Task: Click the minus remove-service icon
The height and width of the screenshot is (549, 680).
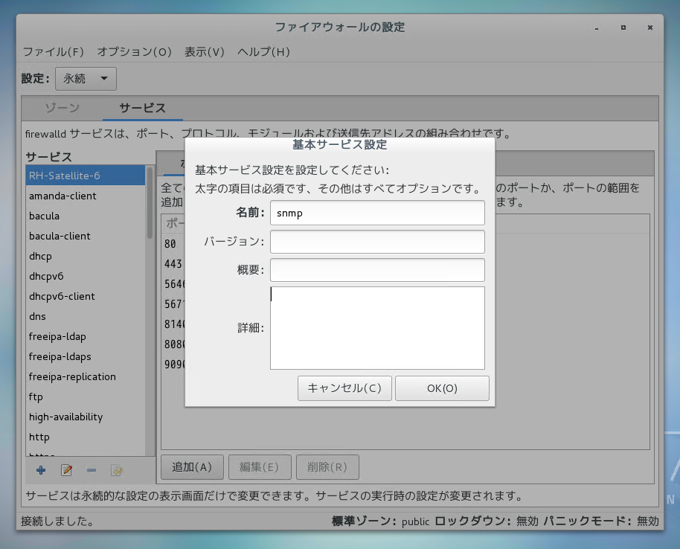Action: click(x=91, y=470)
